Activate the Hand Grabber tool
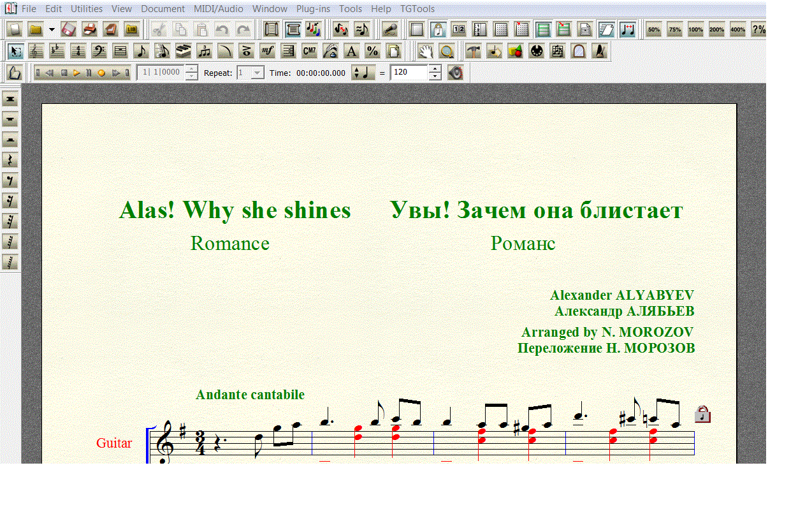 click(x=426, y=51)
